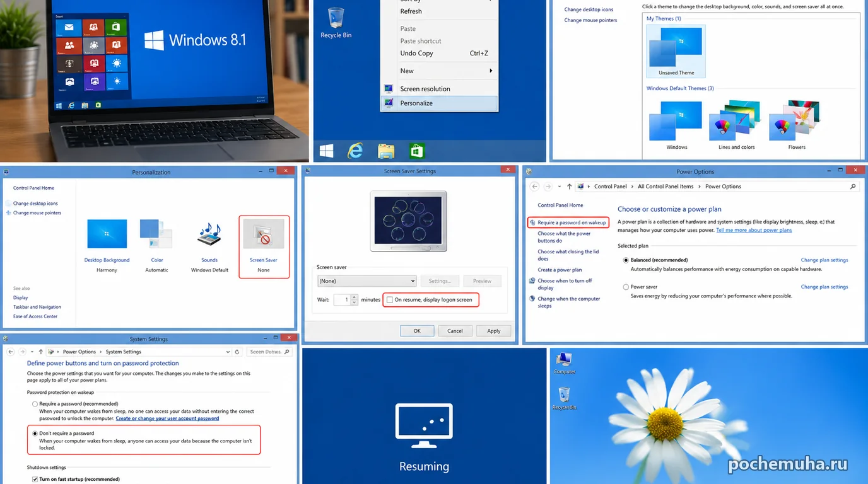The height and width of the screenshot is (484, 868).
Task: Select the Computer icon on the daisy desktop
Action: pos(564,364)
